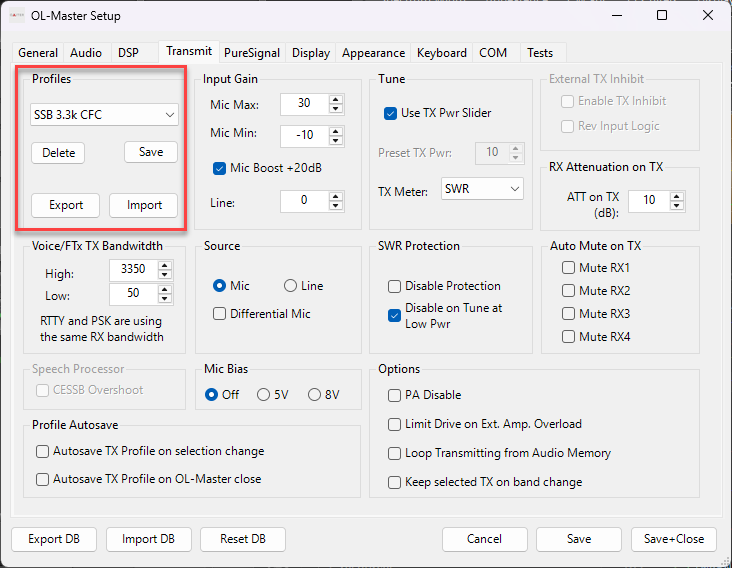Click the Reset DB button
This screenshot has height=568, width=732.
pyautogui.click(x=243, y=539)
